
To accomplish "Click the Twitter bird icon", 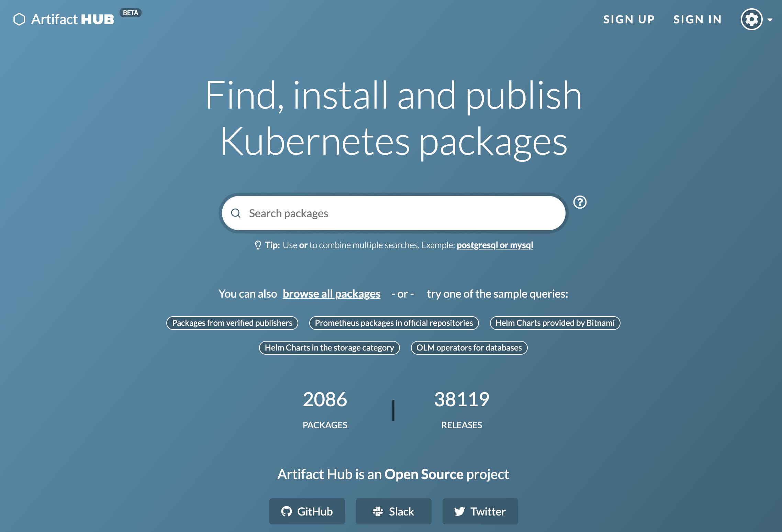I will coord(459,511).
